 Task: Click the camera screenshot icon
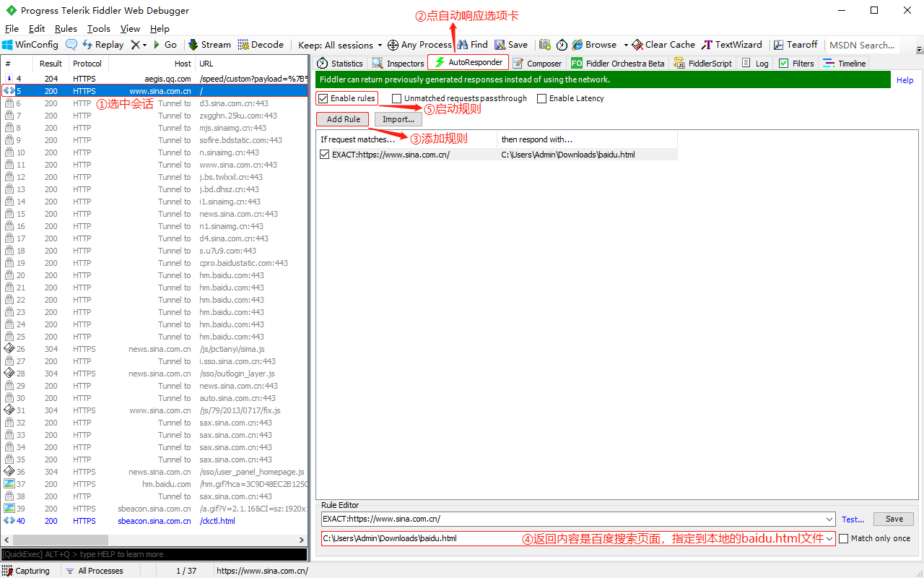[545, 45]
